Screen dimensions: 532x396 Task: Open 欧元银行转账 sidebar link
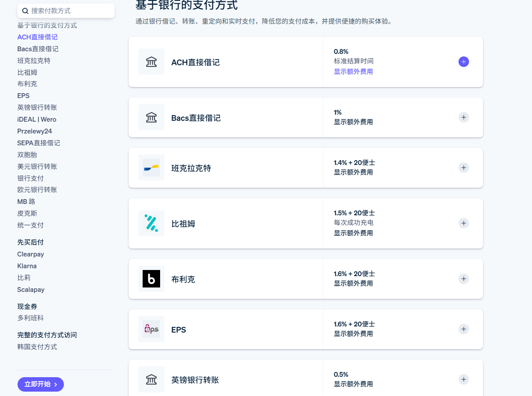point(37,190)
